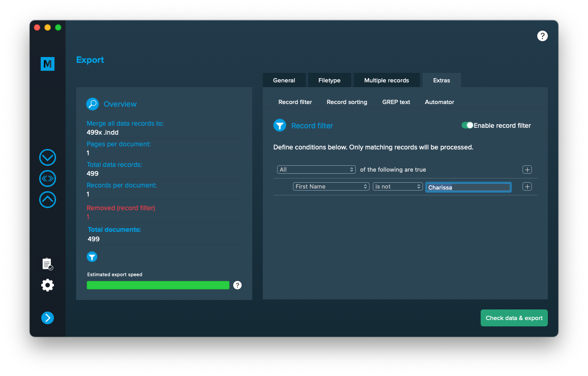Click the down chevron circle in sidebar

pyautogui.click(x=48, y=157)
